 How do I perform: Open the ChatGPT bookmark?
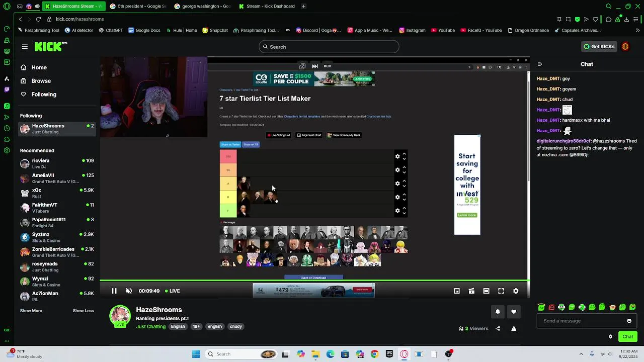(x=111, y=30)
